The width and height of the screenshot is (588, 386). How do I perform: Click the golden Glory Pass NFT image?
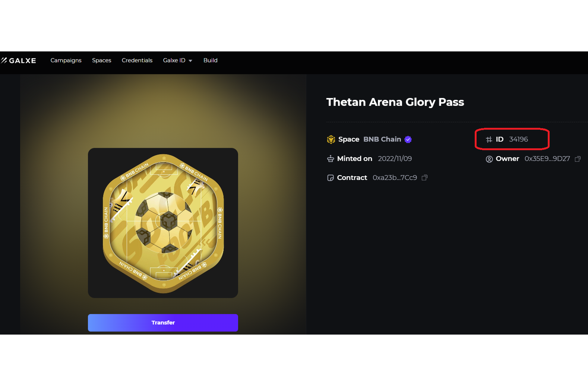[x=163, y=222]
